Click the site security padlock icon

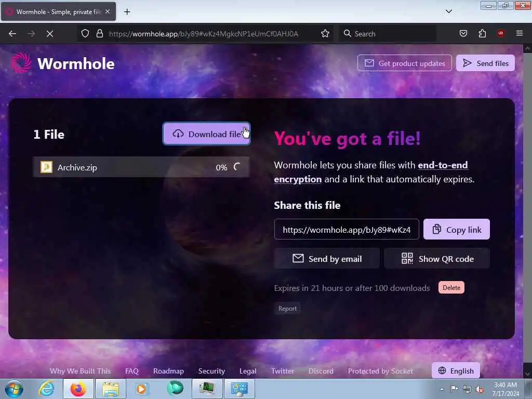pos(99,33)
